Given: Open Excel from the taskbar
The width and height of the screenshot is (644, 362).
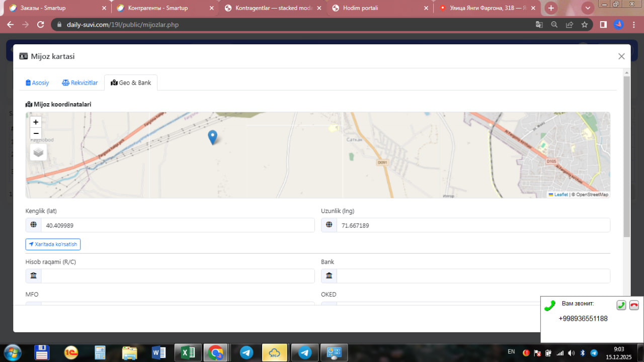Looking at the screenshot, I should (188, 352).
